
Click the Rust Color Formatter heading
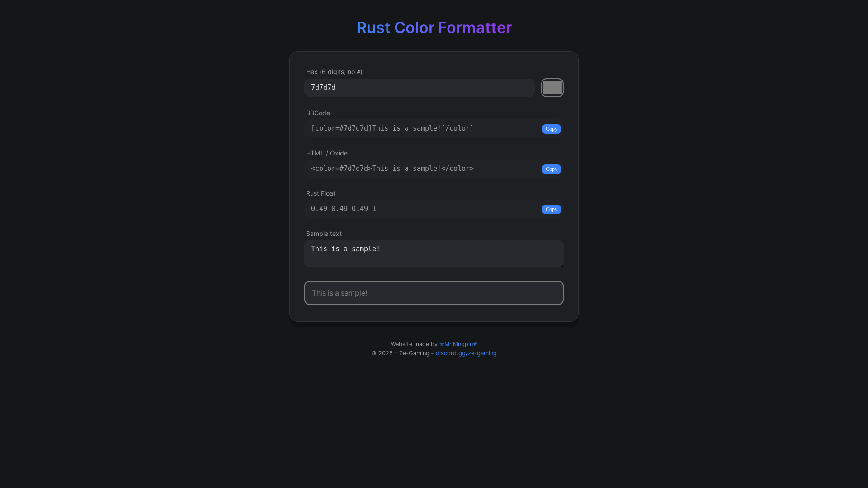point(434,28)
